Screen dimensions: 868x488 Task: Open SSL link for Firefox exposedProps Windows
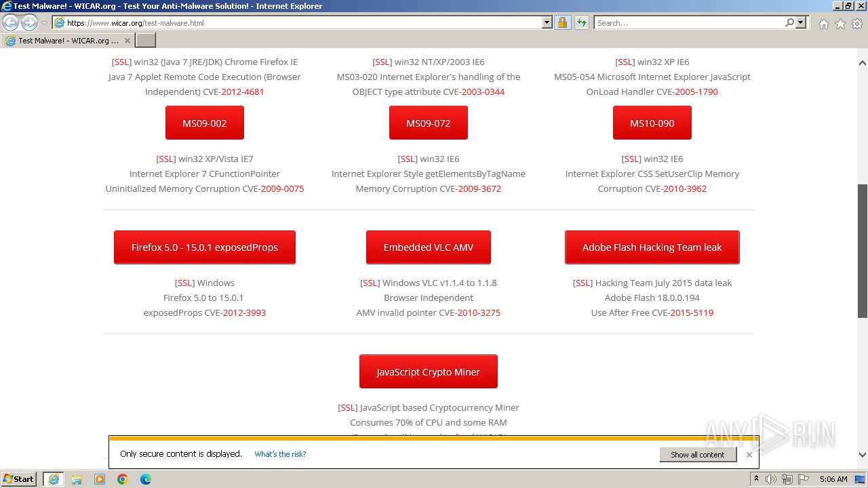point(185,283)
